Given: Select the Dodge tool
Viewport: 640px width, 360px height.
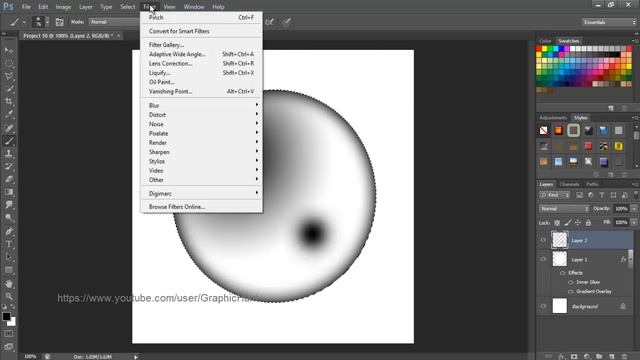Looking at the screenshot, I should point(9,218).
